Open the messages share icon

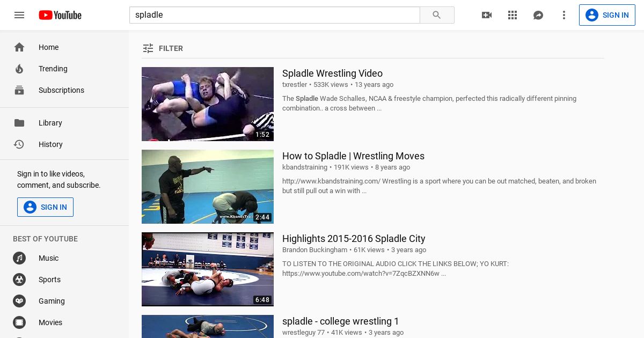(x=538, y=15)
